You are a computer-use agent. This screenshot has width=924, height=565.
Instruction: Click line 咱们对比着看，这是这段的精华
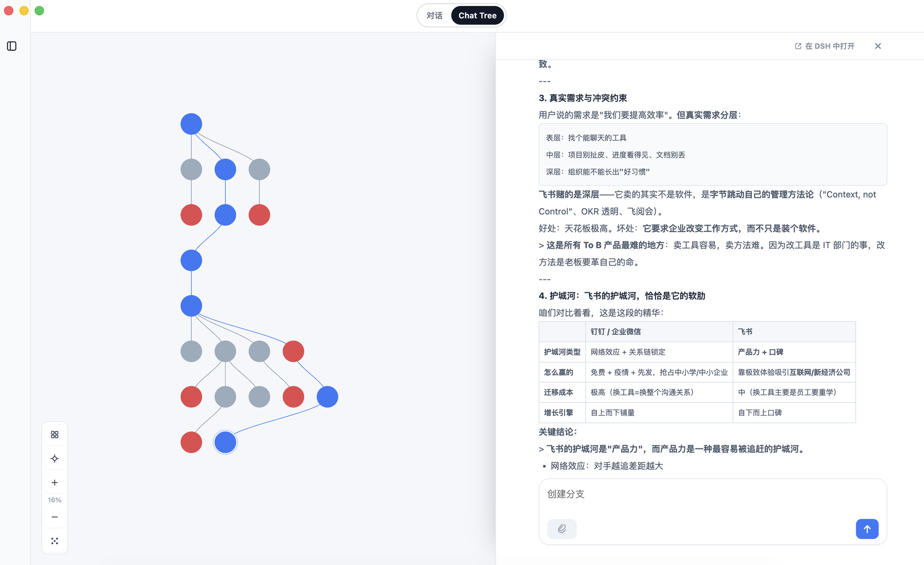(x=601, y=313)
